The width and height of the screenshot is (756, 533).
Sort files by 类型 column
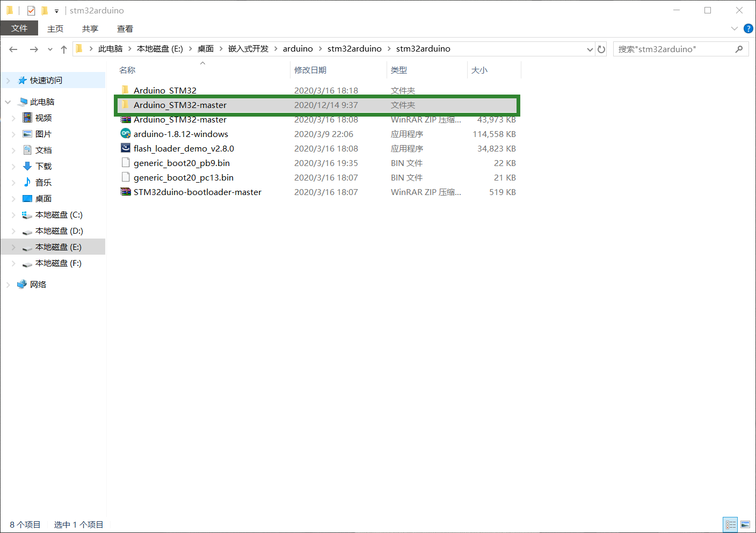[x=399, y=70]
